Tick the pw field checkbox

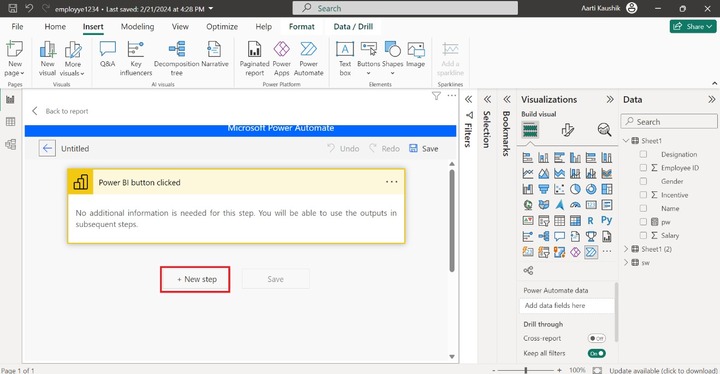pyautogui.click(x=643, y=222)
